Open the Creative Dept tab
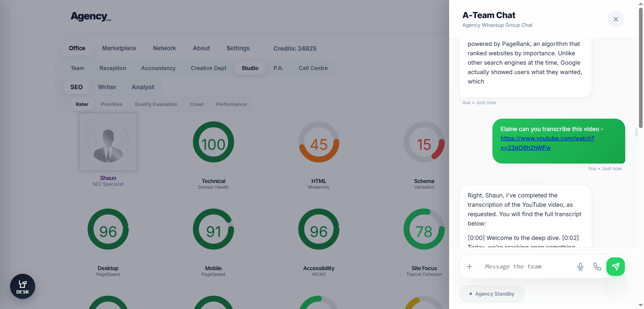 tap(208, 68)
